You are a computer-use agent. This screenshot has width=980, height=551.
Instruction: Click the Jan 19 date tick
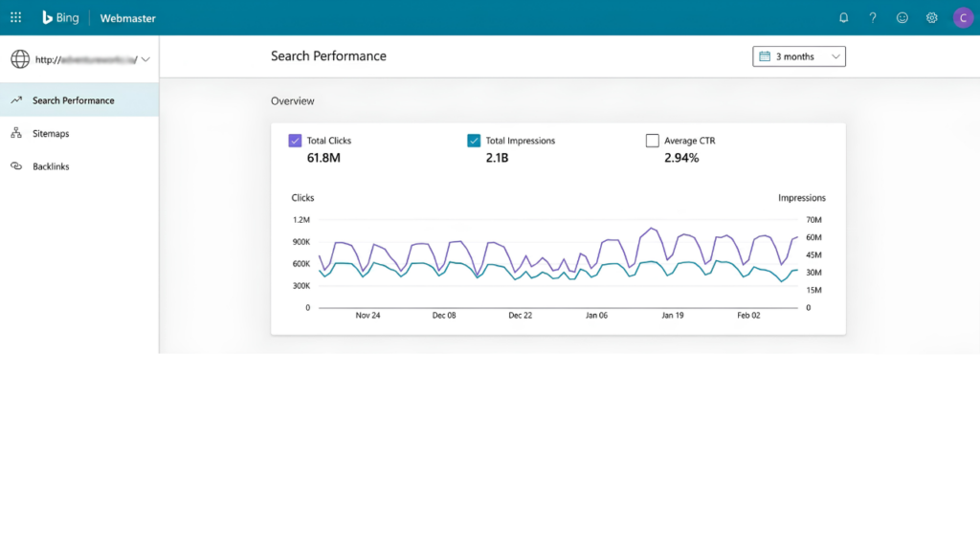[x=673, y=316]
